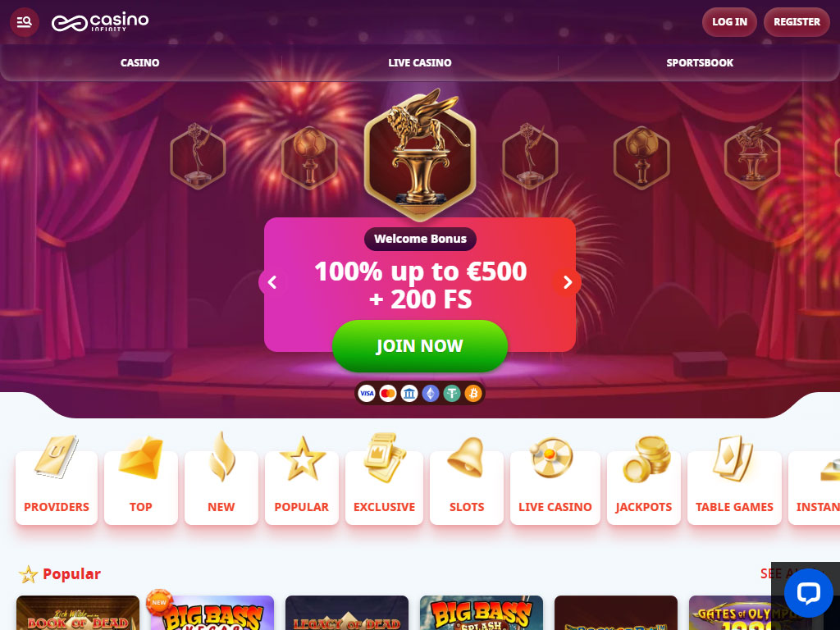Go to the previous banner slide
The width and height of the screenshot is (840, 630).
[x=272, y=282]
